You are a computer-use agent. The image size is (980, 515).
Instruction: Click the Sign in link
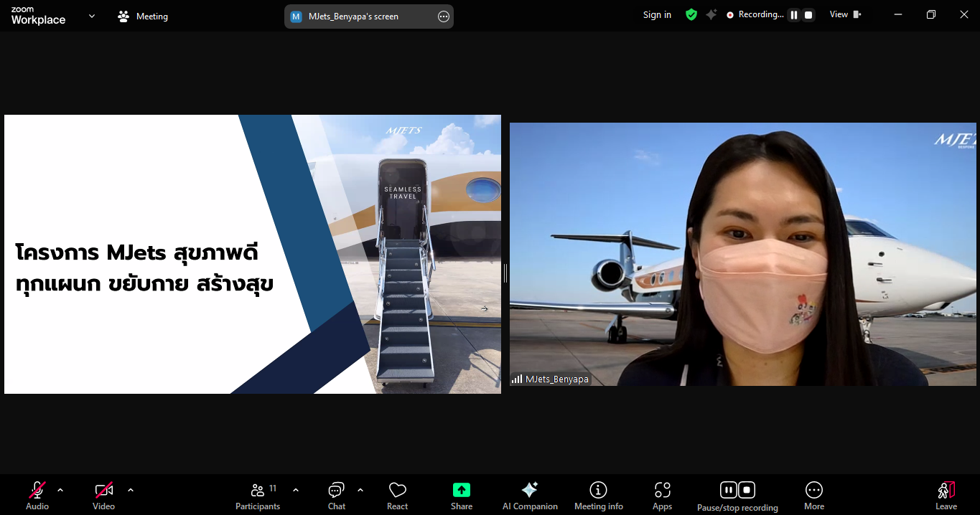pos(657,15)
